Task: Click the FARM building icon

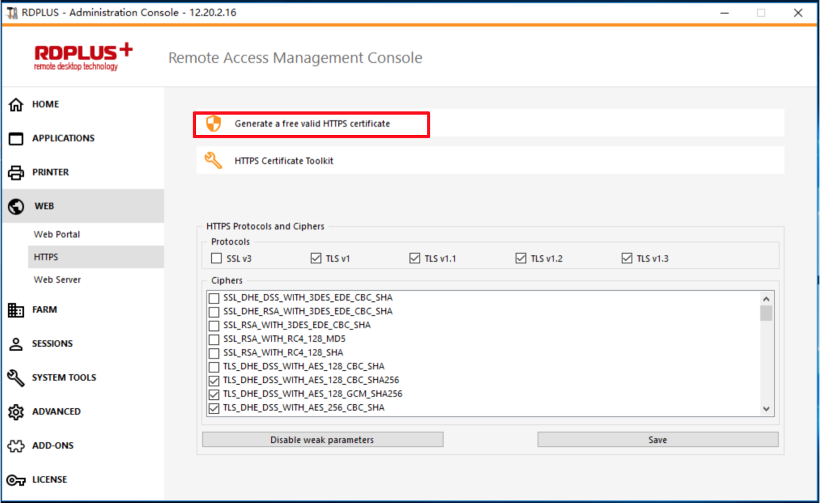Action: [16, 310]
